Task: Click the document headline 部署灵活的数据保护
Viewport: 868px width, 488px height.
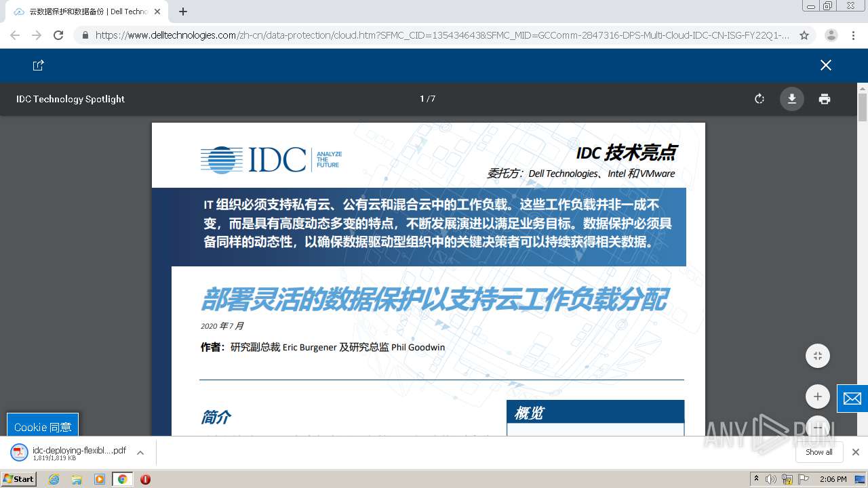Action: pyautogui.click(x=434, y=299)
